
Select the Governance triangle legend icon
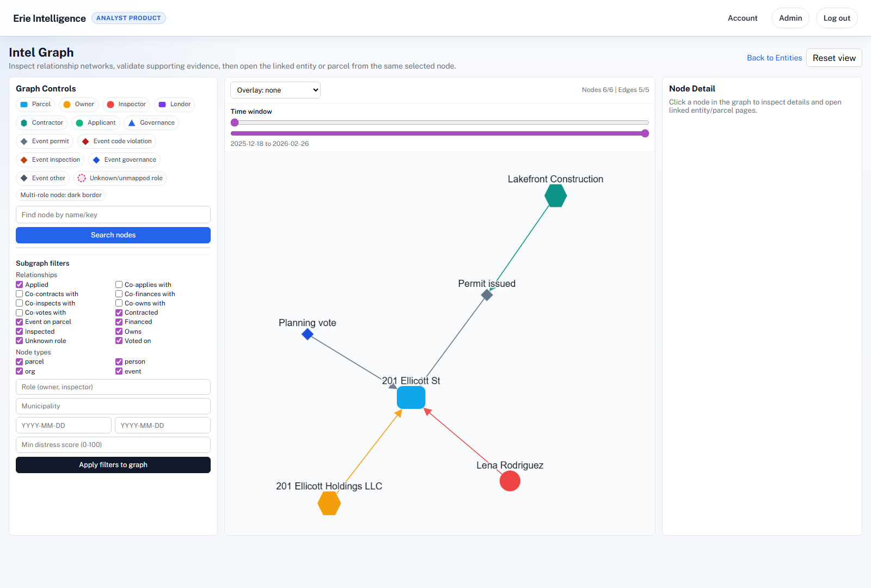click(x=131, y=122)
